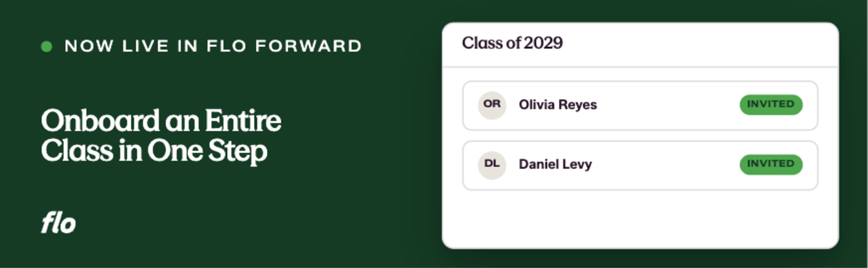Click the Class of 2029 card panel

[x=640, y=136]
